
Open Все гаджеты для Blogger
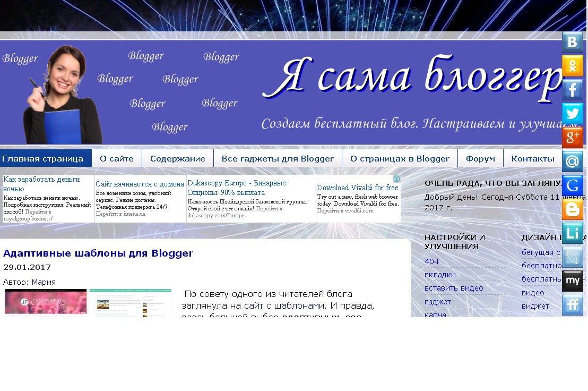(278, 158)
